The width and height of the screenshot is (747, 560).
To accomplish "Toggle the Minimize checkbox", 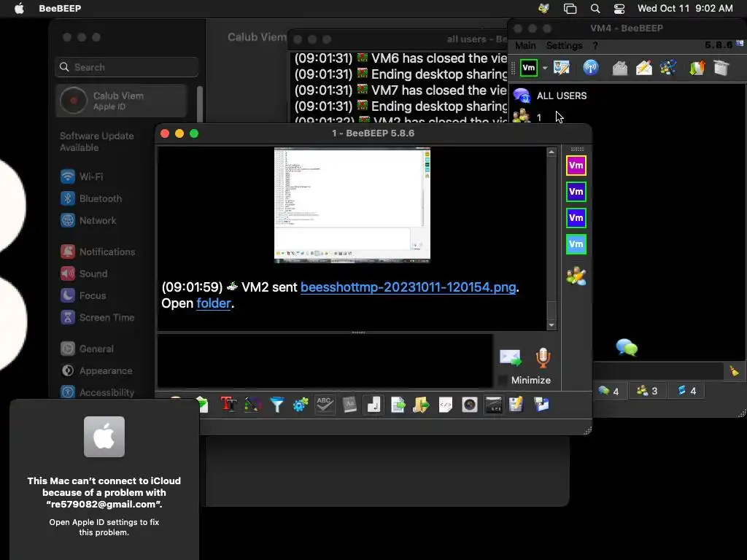I will [x=503, y=381].
